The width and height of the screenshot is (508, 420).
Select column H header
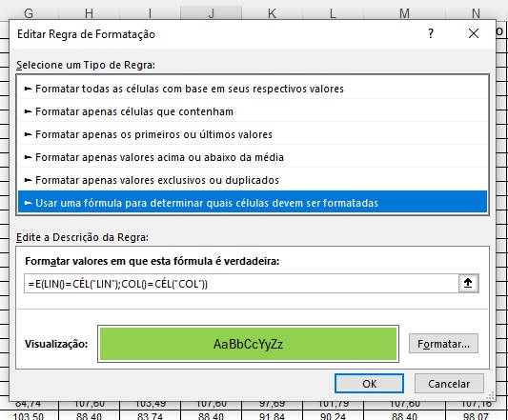coord(89,13)
